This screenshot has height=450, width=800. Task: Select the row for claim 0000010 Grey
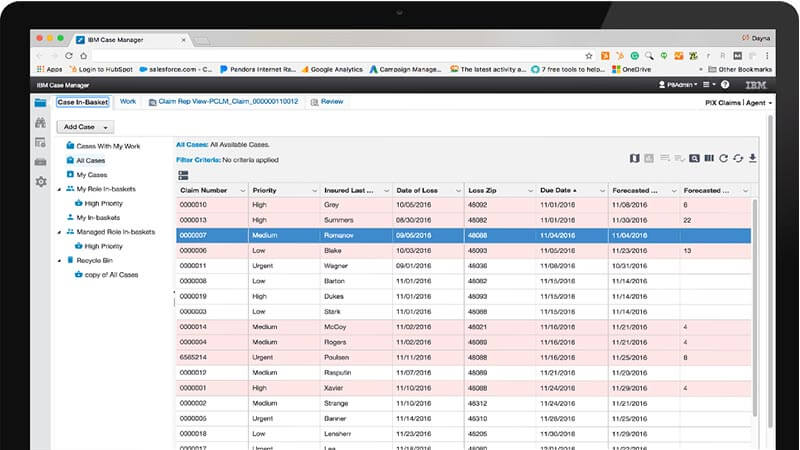click(x=463, y=205)
